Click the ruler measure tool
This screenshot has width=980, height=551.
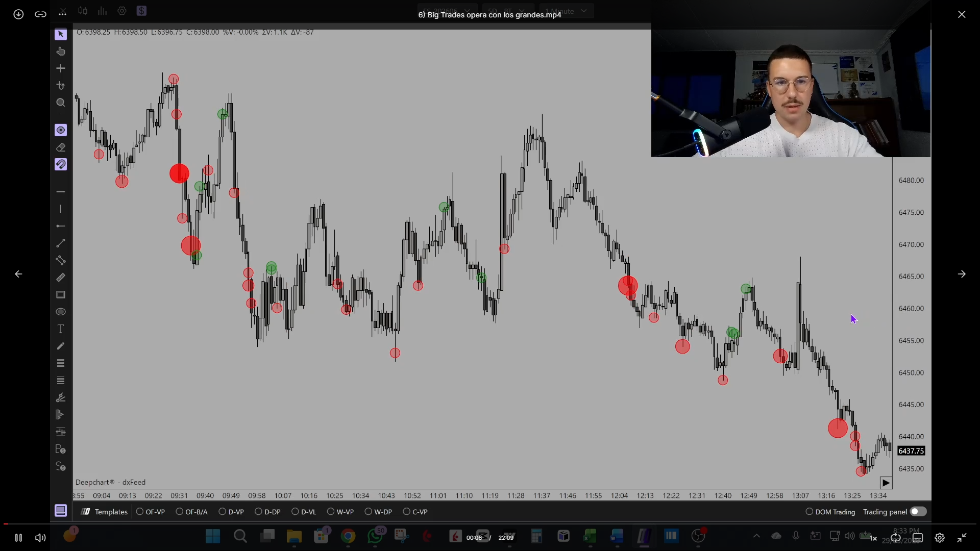(x=61, y=278)
